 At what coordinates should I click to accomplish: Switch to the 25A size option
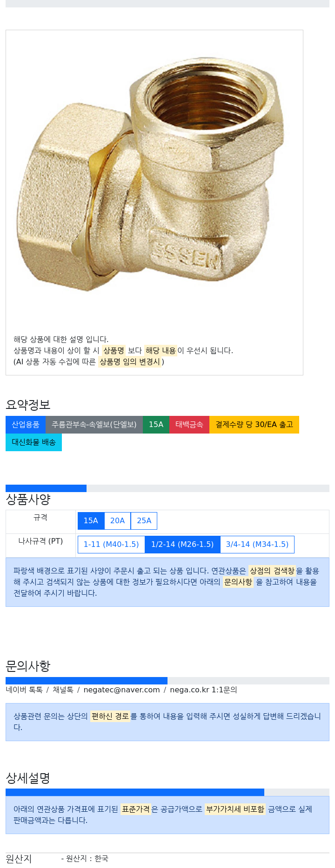tap(144, 521)
